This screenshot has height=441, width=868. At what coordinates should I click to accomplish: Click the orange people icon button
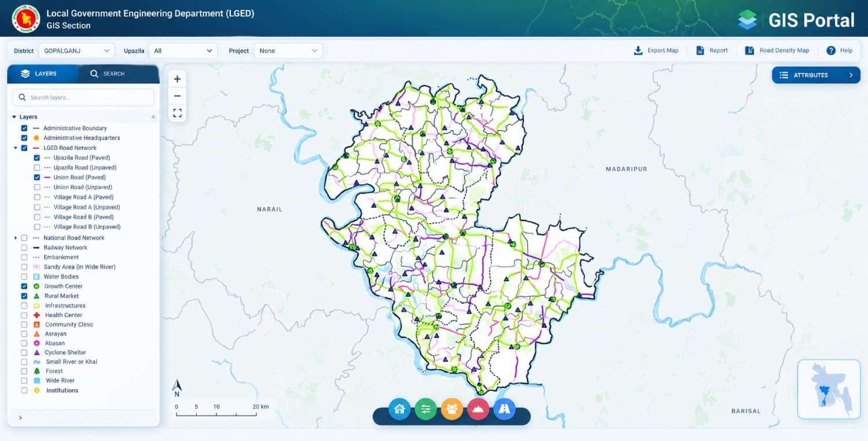click(452, 409)
